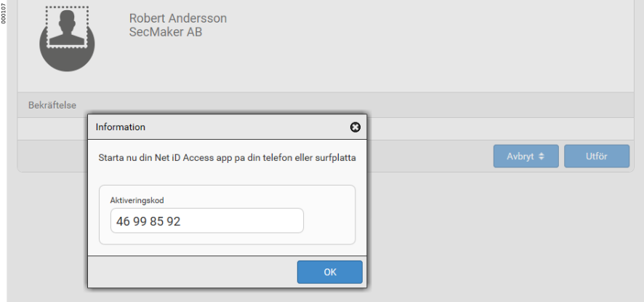The width and height of the screenshot is (644, 302).
Task: Click the "Starta nu din Net iD Access app" message
Action: (225, 156)
